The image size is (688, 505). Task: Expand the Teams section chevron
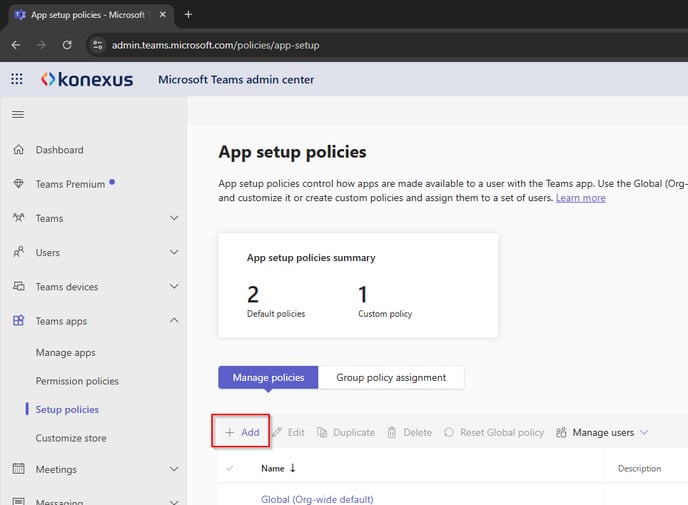pos(174,218)
